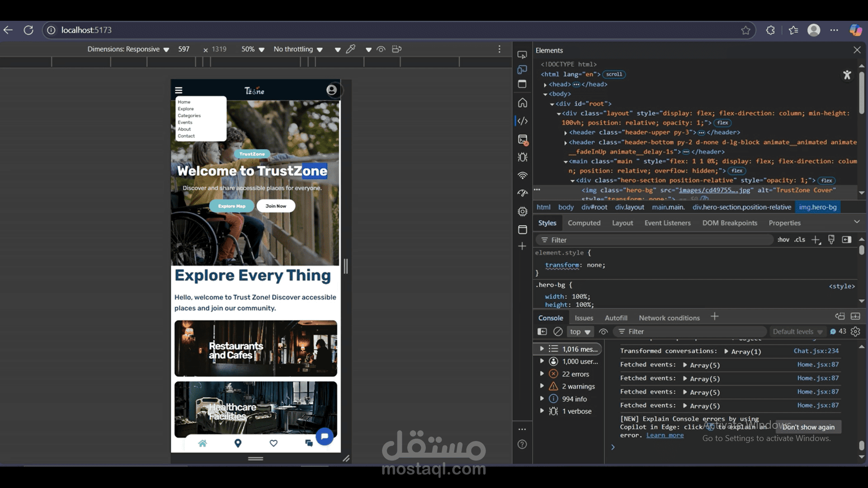Screen dimensions: 868x488
Task: Open console settings gear icon
Action: tap(855, 331)
